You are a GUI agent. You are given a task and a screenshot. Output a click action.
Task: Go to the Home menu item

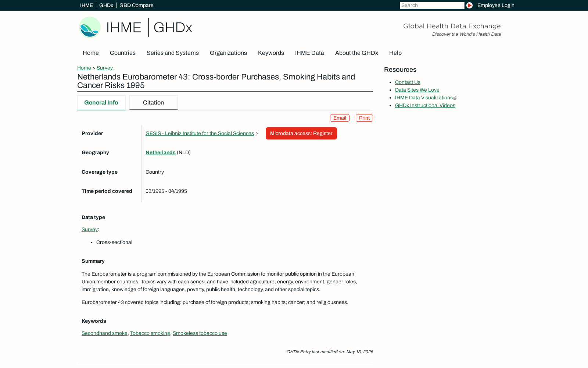pos(91,53)
